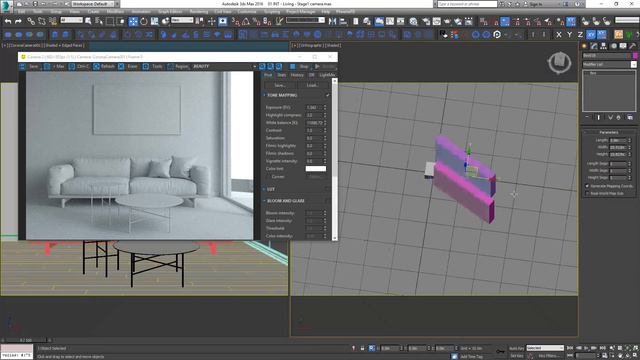Image resolution: width=640 pixels, height=360 pixels.
Task: Open the Graph Editors menu
Action: 170,12
